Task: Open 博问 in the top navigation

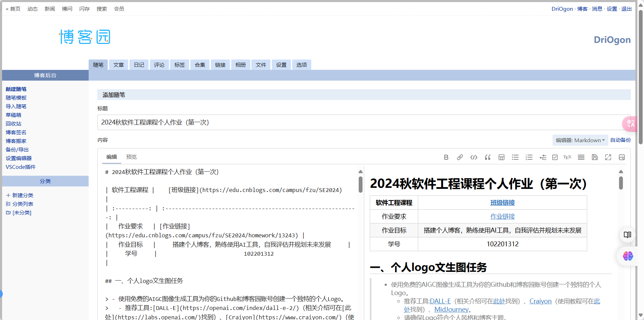Action: click(x=67, y=9)
